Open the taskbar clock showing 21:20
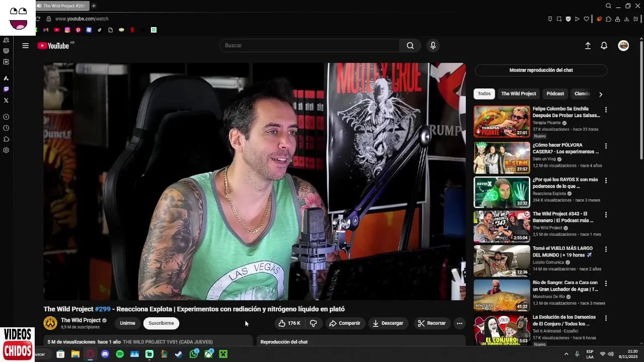 [x=628, y=354]
